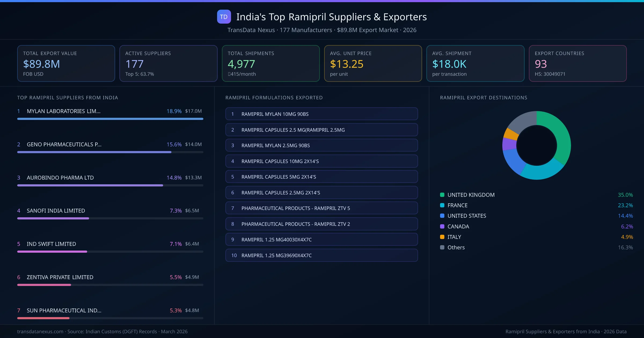Select the green UNITED KINGDOM legend dot

(x=442, y=195)
